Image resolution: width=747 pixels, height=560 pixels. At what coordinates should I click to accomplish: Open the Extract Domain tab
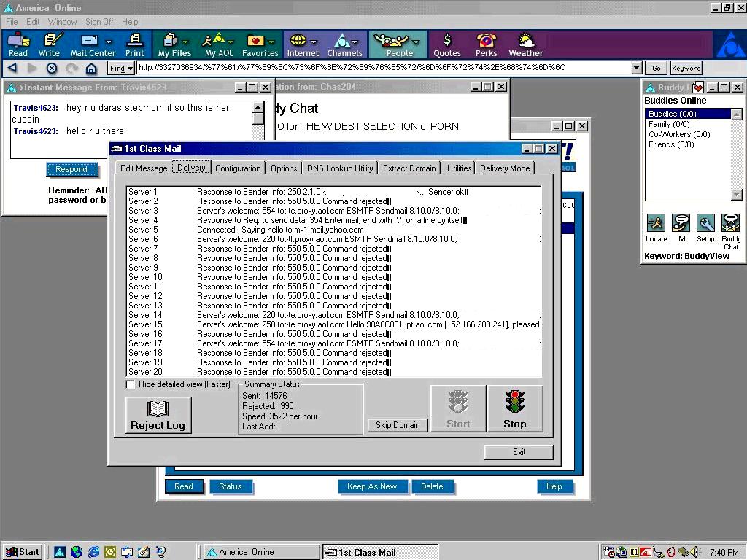(x=409, y=168)
